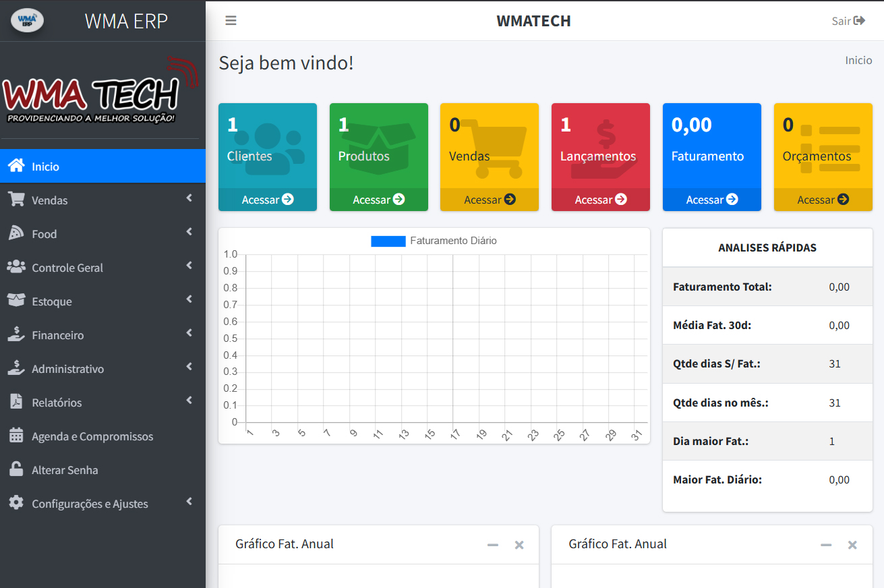Click Acessar on the red Lançamentos card

(600, 200)
